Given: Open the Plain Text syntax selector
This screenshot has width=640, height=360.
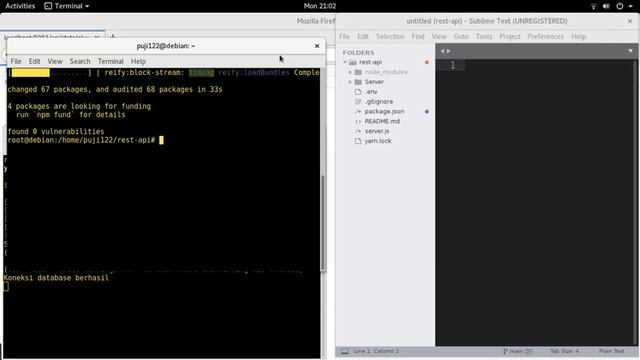Looking at the screenshot, I should click(x=611, y=351).
